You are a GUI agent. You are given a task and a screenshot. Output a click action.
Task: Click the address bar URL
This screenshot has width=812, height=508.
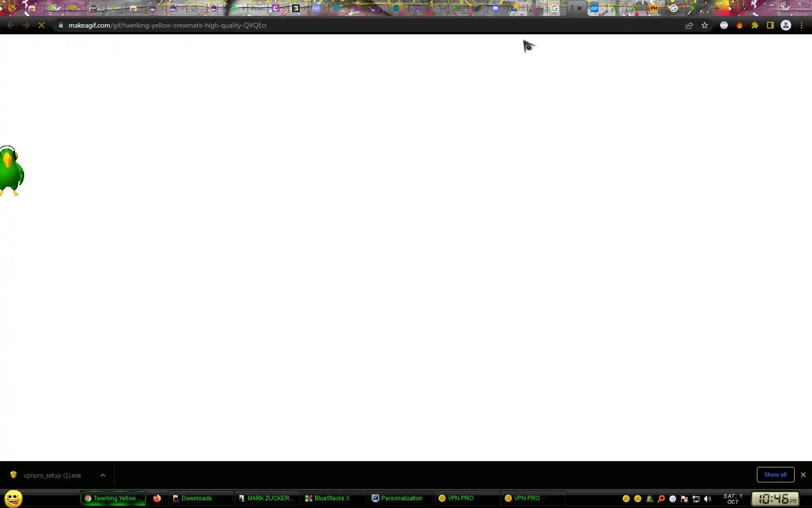[x=168, y=25]
